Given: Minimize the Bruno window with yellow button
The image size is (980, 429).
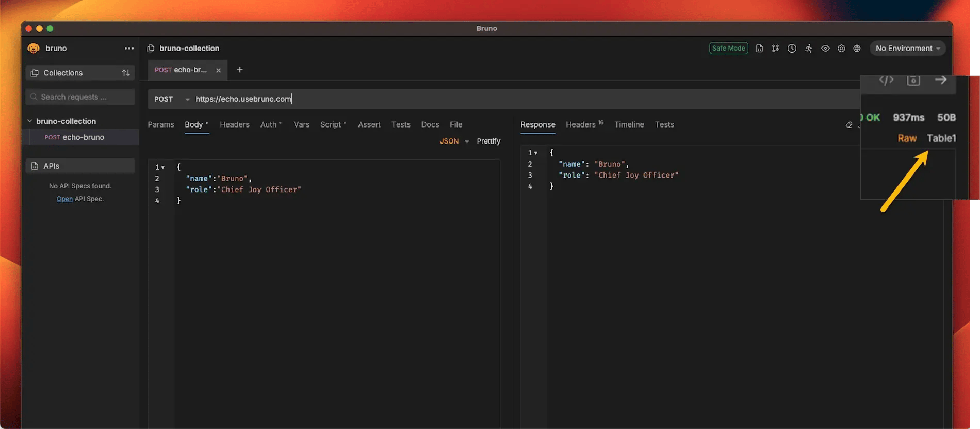Looking at the screenshot, I should (x=39, y=29).
